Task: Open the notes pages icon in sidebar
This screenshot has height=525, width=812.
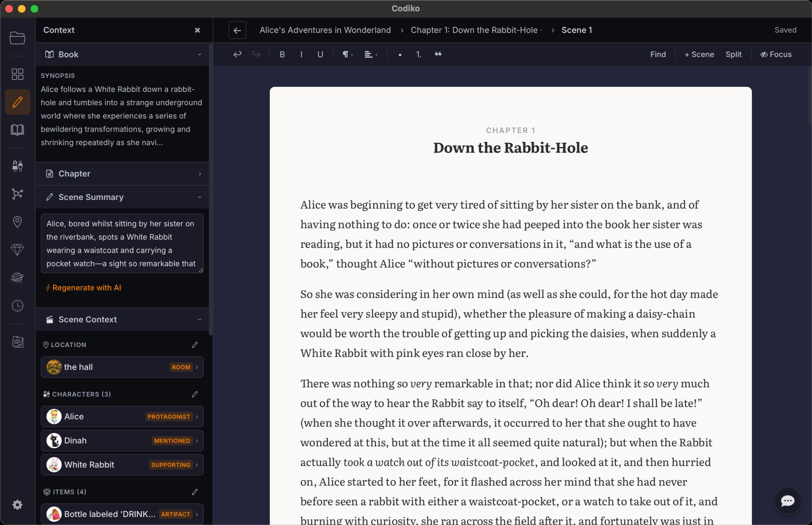Action: coord(17,341)
